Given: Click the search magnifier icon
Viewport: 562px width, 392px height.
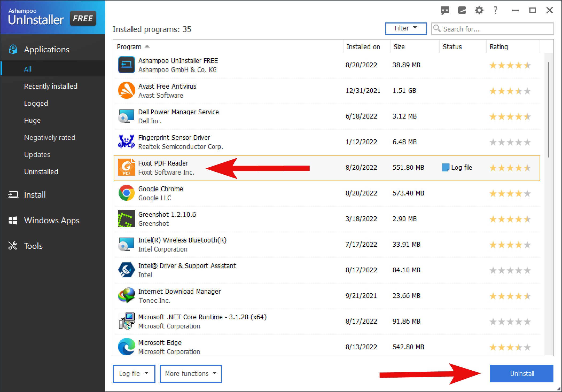Looking at the screenshot, I should 437,28.
